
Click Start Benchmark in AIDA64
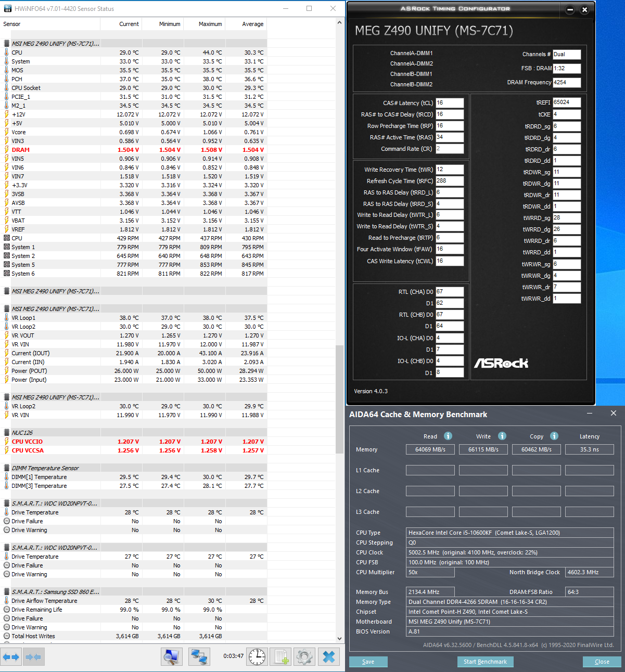[x=485, y=662]
